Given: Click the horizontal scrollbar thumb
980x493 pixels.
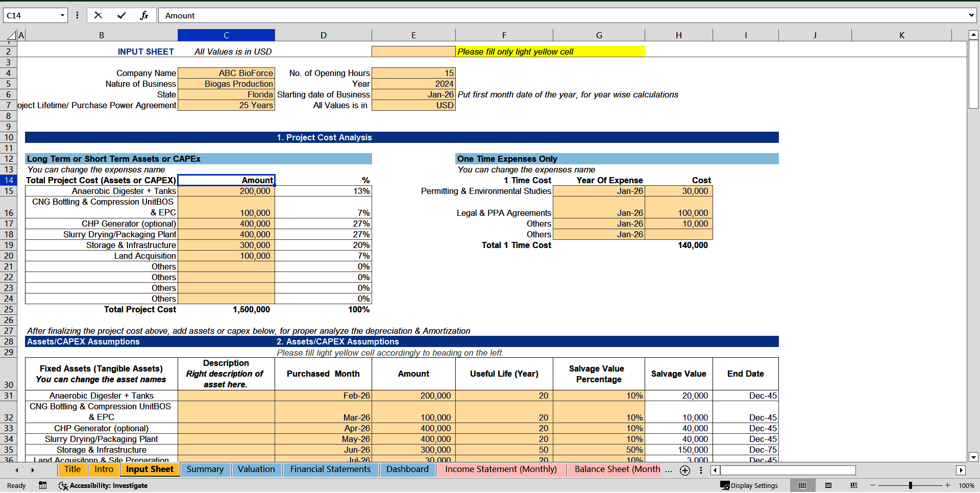Looking at the screenshot, I should (788, 471).
